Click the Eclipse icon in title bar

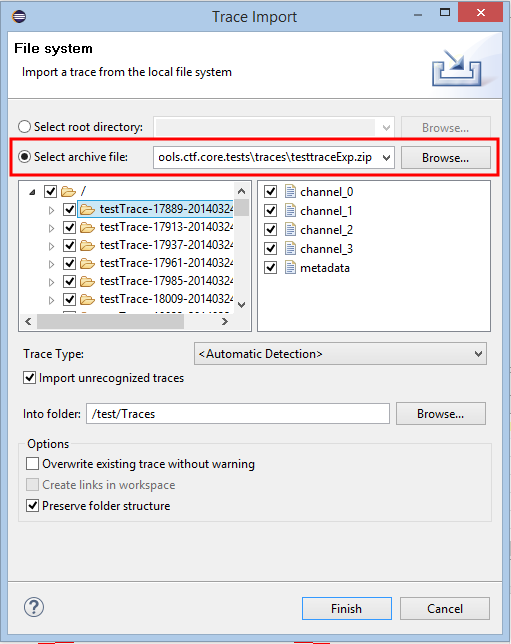(x=19, y=16)
